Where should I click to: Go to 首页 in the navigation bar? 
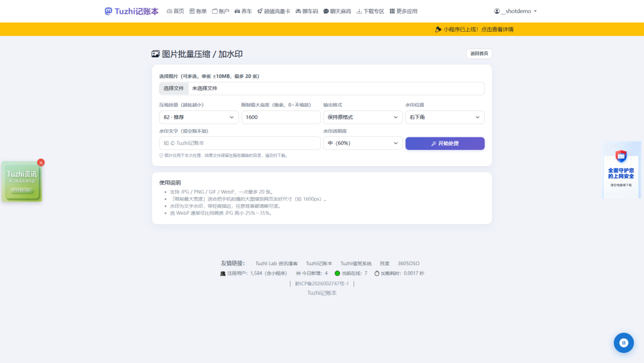[x=175, y=11]
